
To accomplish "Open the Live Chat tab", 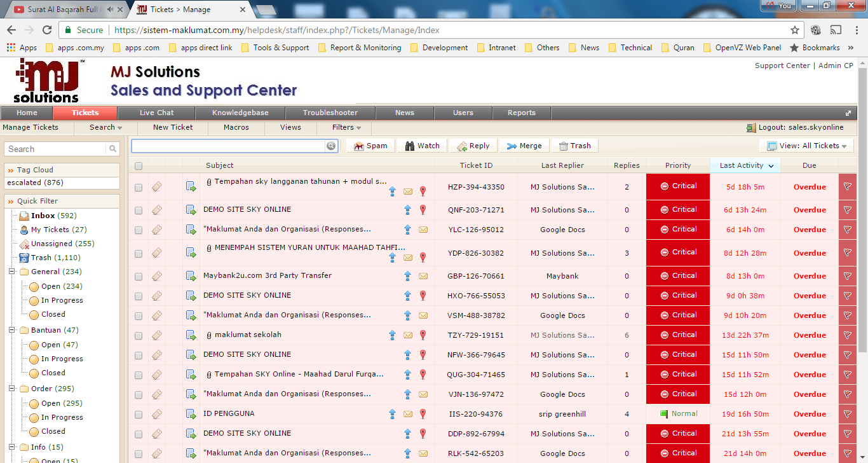I will click(x=156, y=113).
